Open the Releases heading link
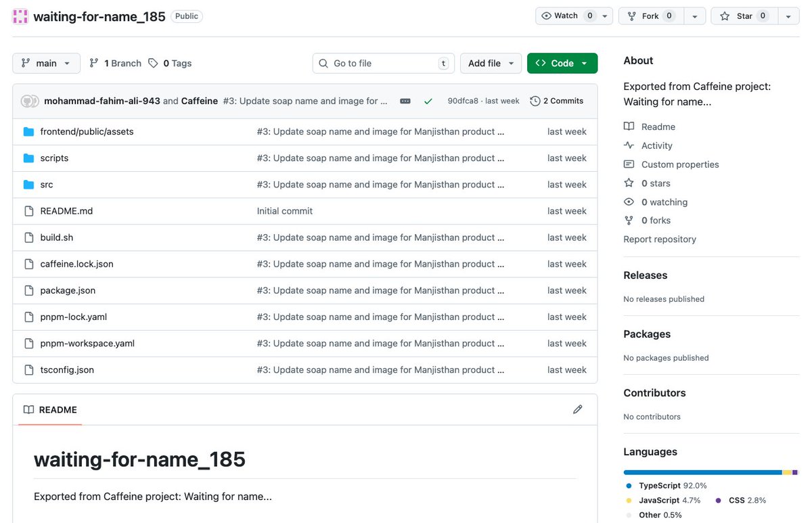 click(x=646, y=275)
